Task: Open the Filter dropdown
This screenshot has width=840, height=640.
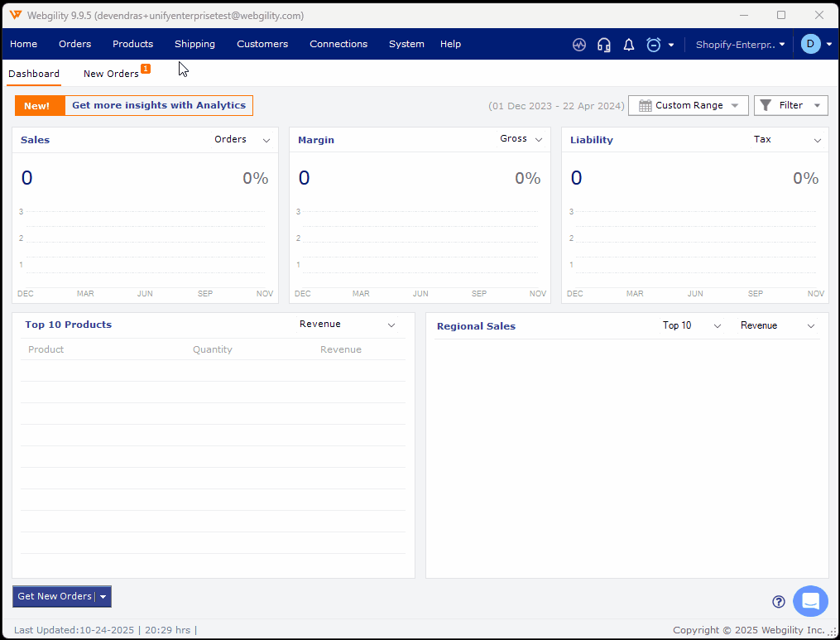Action: point(790,105)
